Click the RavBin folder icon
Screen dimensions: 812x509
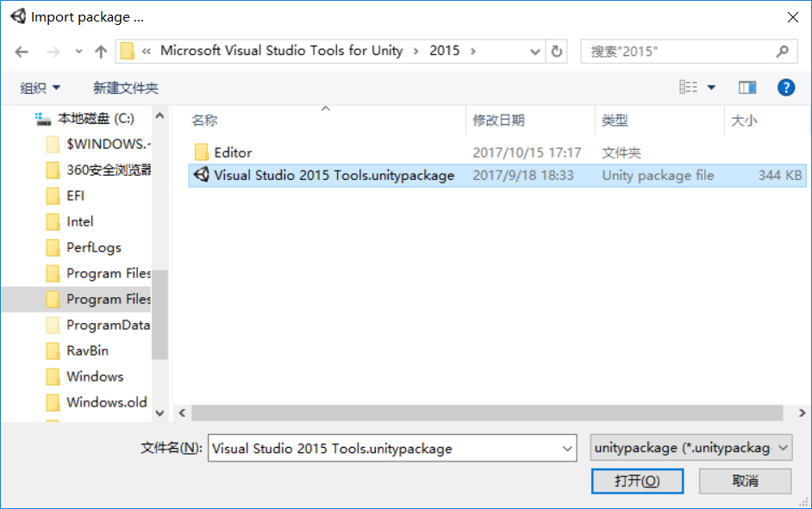[53, 351]
